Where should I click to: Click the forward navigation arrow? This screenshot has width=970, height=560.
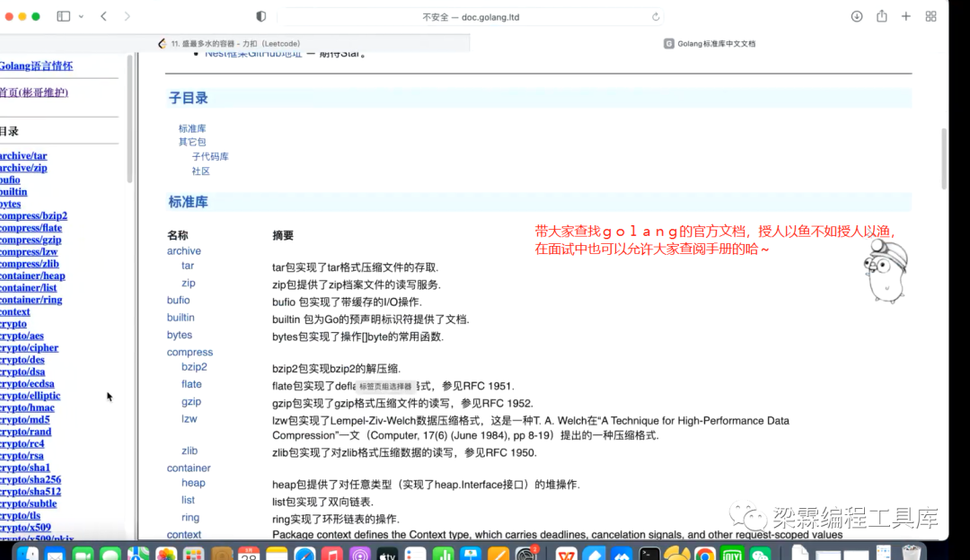pyautogui.click(x=128, y=15)
